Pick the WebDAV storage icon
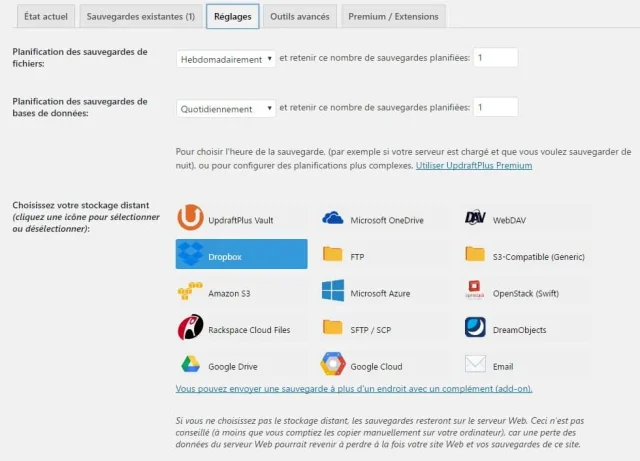 point(476,218)
